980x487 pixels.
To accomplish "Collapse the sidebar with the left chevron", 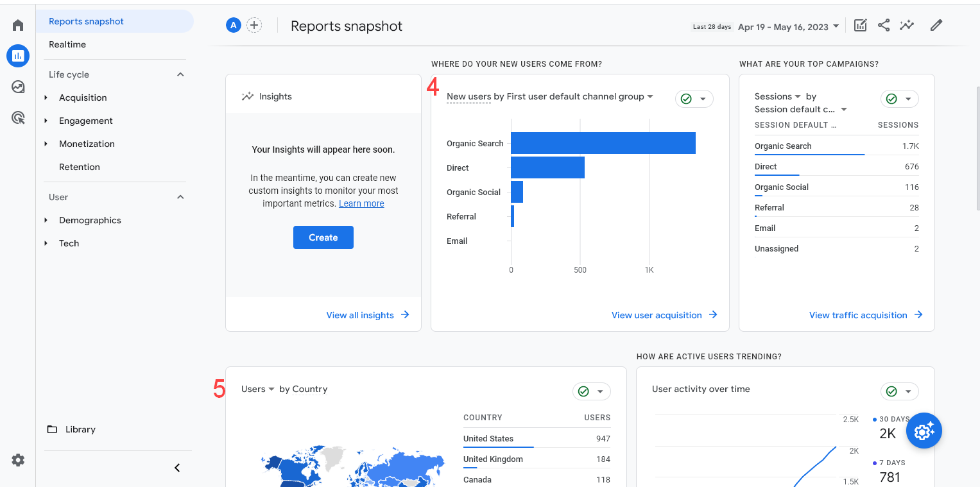I will click(x=177, y=468).
